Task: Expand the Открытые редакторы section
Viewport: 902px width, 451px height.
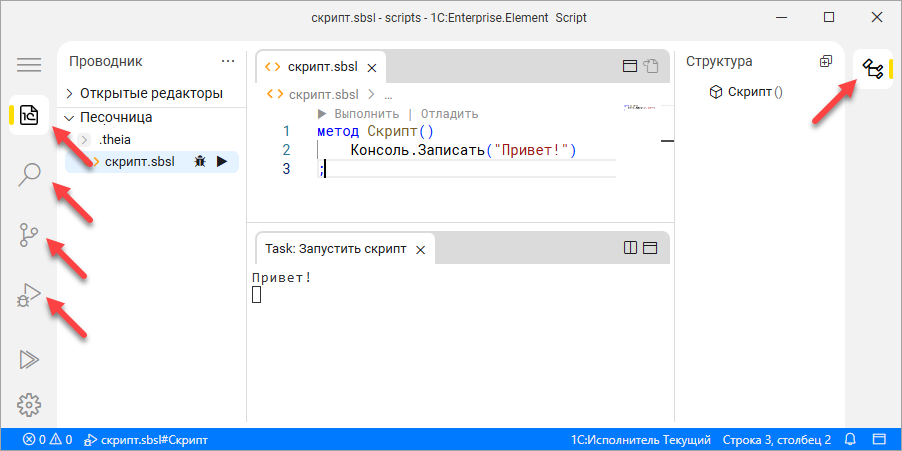Action: pyautogui.click(x=70, y=93)
